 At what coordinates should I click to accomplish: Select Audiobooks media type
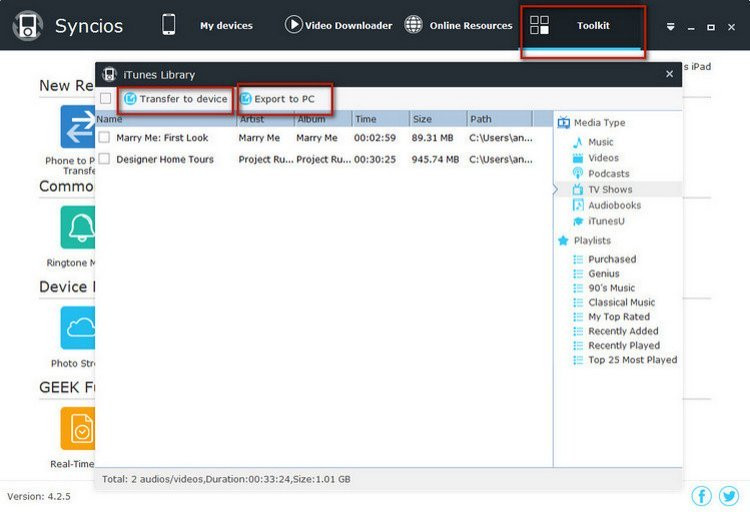coord(614,205)
